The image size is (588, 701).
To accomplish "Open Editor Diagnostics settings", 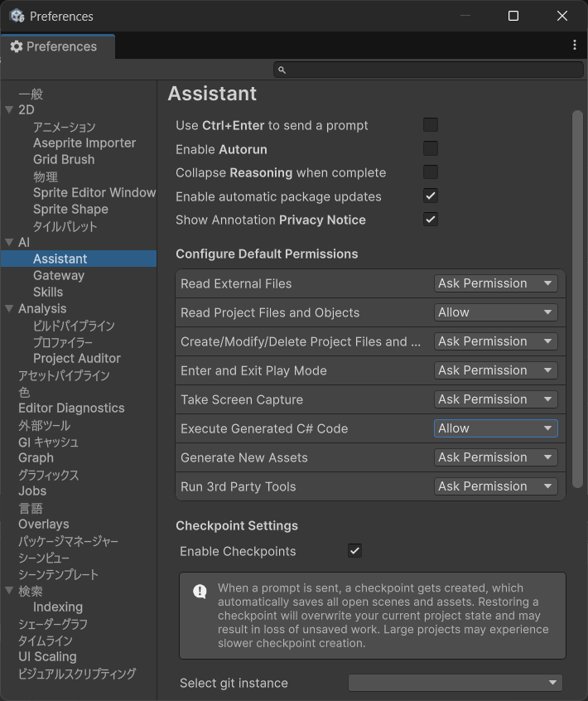I will pyautogui.click(x=71, y=409).
